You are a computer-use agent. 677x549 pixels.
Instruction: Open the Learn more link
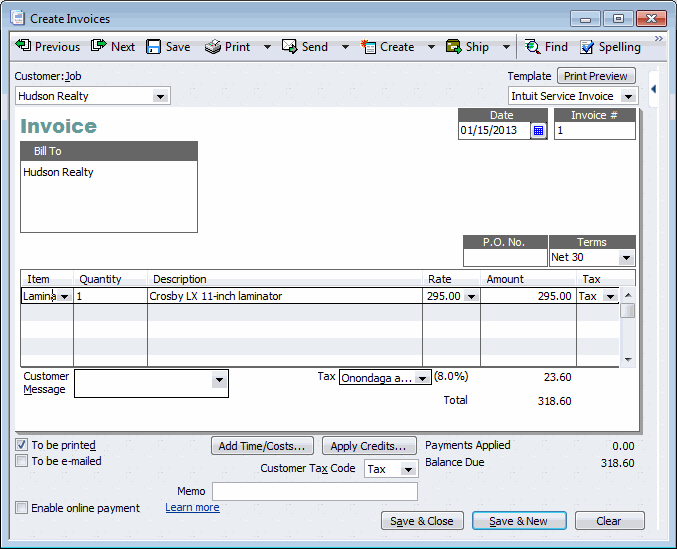point(192,508)
